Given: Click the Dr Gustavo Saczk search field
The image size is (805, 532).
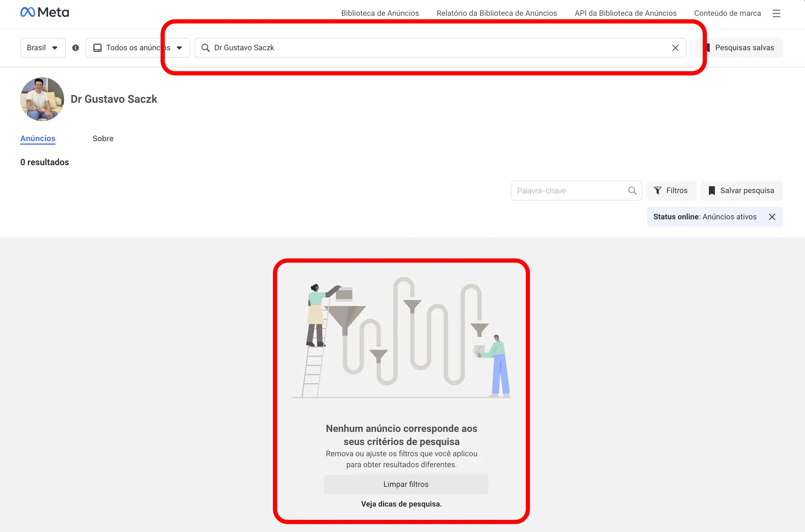Looking at the screenshot, I should [x=440, y=48].
